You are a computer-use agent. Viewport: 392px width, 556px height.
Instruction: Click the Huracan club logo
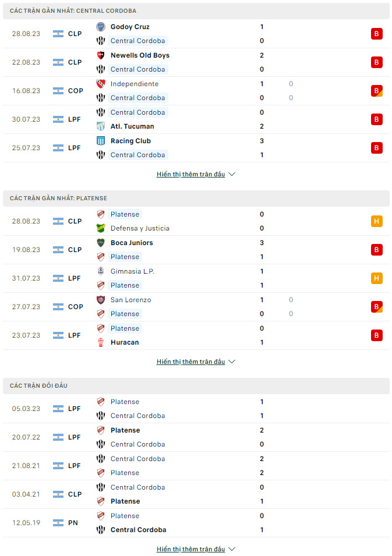point(101,342)
